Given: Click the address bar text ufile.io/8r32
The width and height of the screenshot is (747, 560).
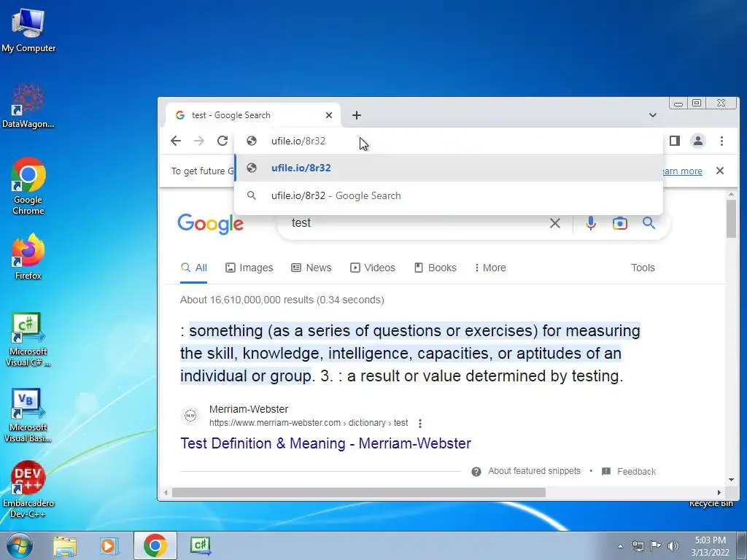Looking at the screenshot, I should (298, 141).
